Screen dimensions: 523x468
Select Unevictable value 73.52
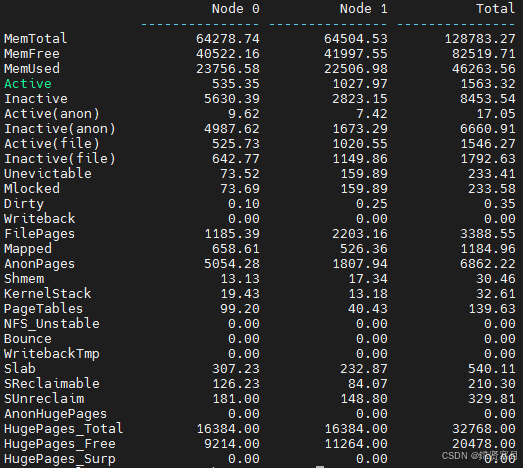(240, 174)
